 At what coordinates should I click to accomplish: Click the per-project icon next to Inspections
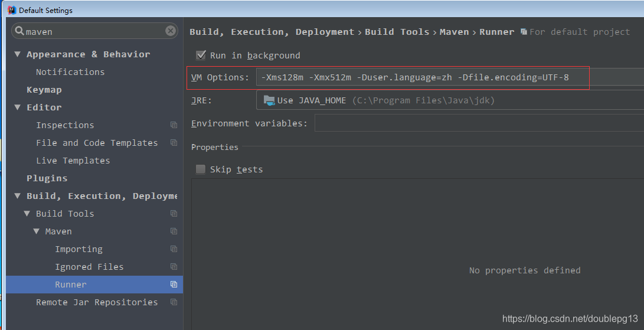click(174, 125)
